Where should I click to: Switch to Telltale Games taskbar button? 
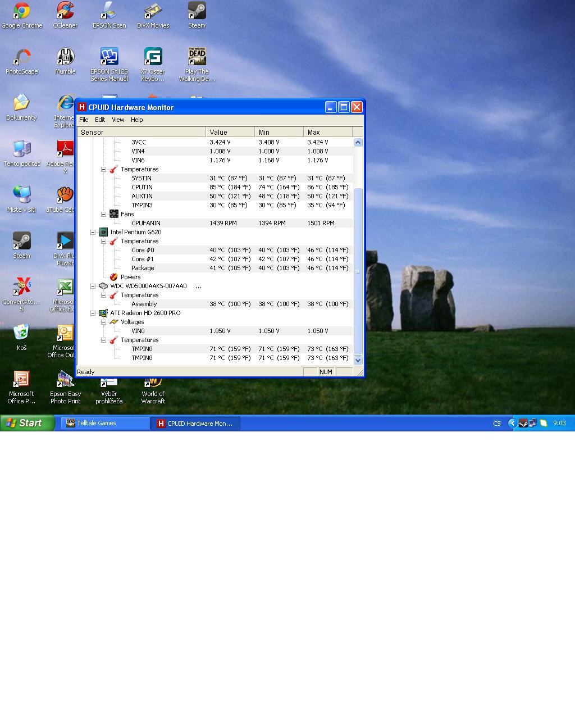(x=105, y=423)
